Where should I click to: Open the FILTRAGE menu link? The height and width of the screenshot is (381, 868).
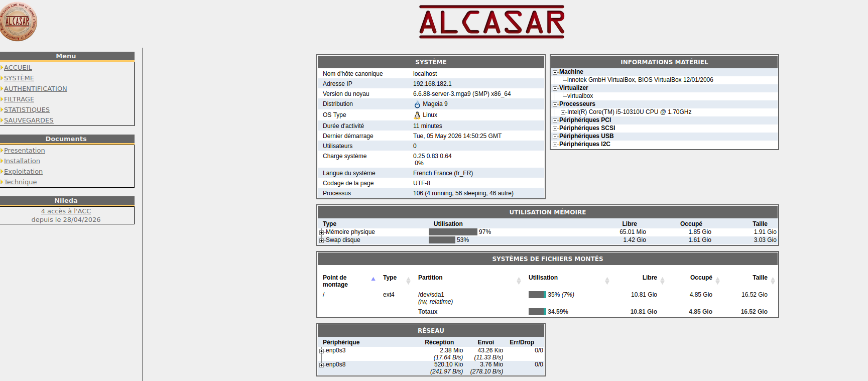coord(19,99)
